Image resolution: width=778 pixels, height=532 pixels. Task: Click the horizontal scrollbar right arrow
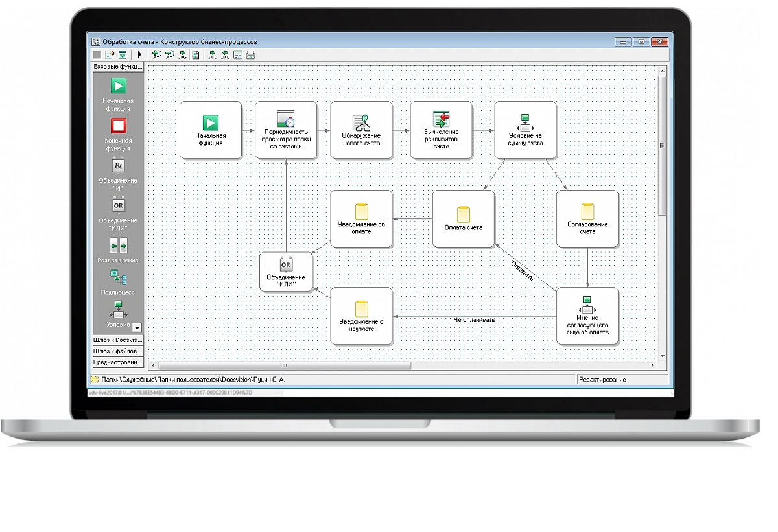click(653, 365)
